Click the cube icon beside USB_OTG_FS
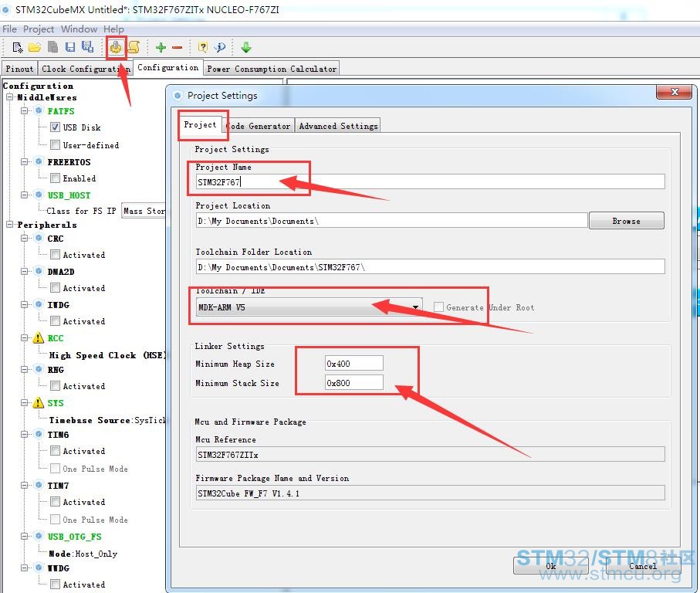The image size is (700, 593). 39,536
